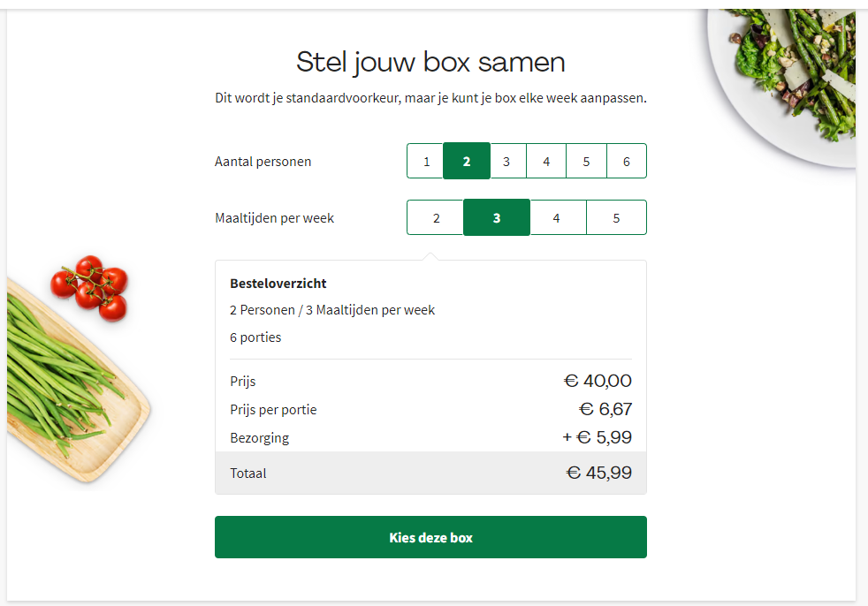Select 3 meals per week
This screenshot has height=606, width=868.
coord(497,218)
